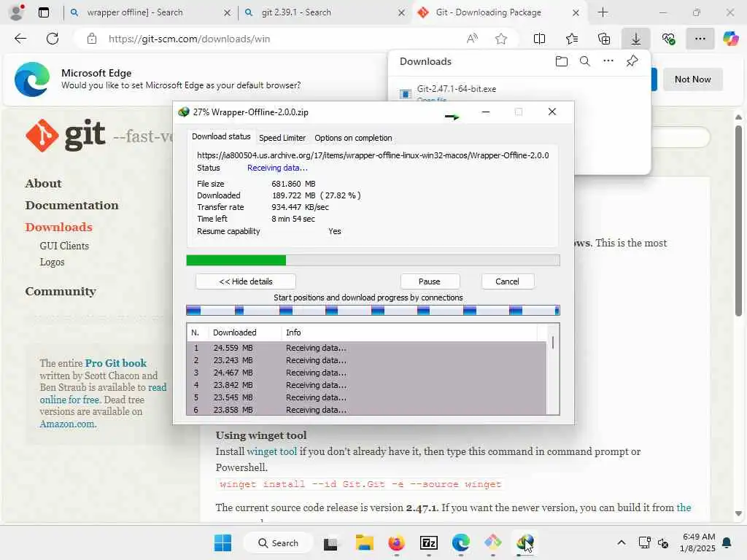Viewport: 747px width, 560px height.
Task: Show hidden tray icons chevron
Action: pyautogui.click(x=622, y=542)
